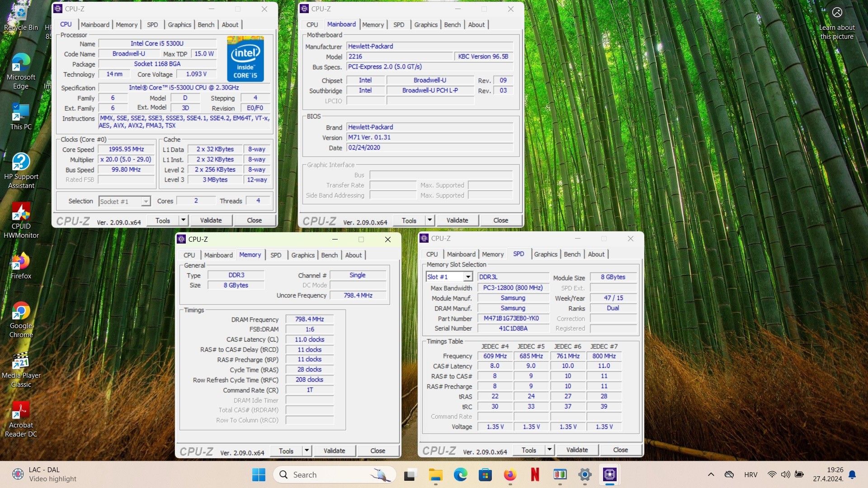This screenshot has height=488, width=868.
Task: Open About tab in Memory window
Action: coord(353,255)
